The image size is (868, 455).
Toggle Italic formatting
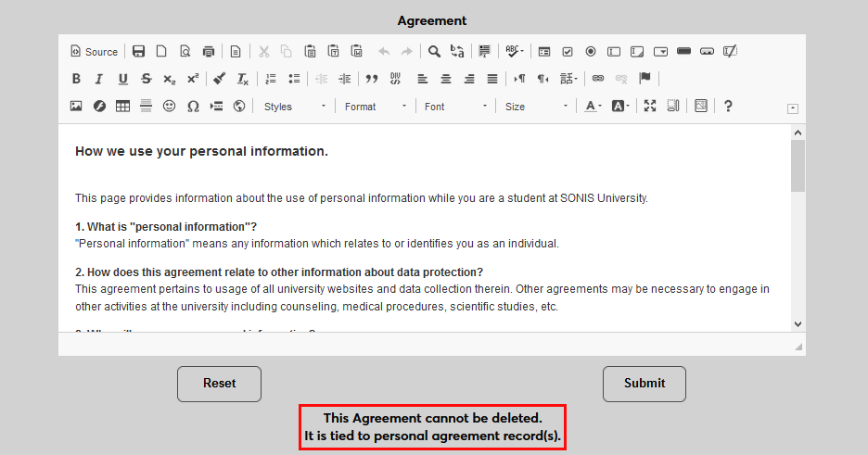point(99,79)
